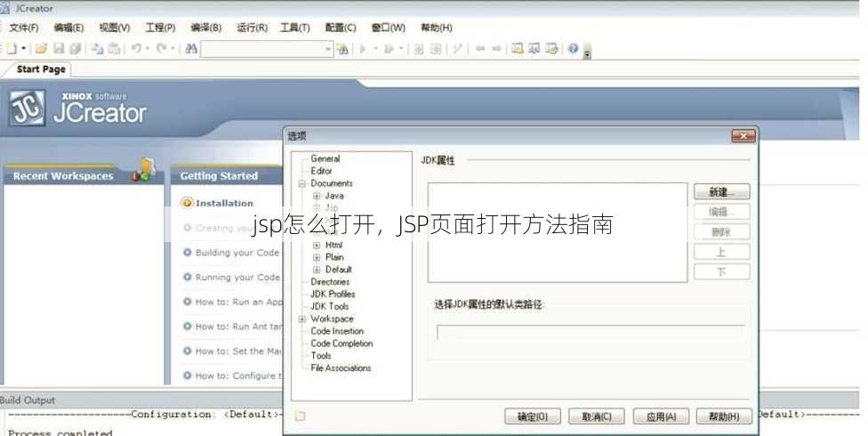Click the Paste toolbar icon
This screenshot has width=868, height=436.
click(114, 49)
